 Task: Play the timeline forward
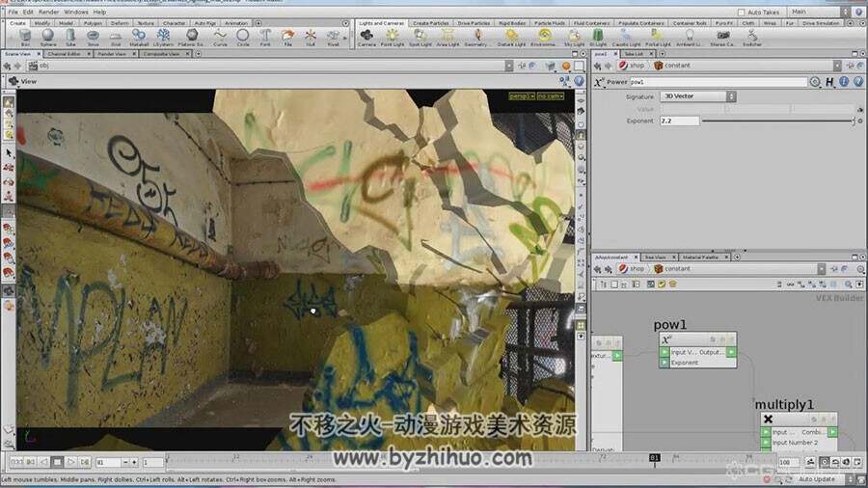pos(70,461)
